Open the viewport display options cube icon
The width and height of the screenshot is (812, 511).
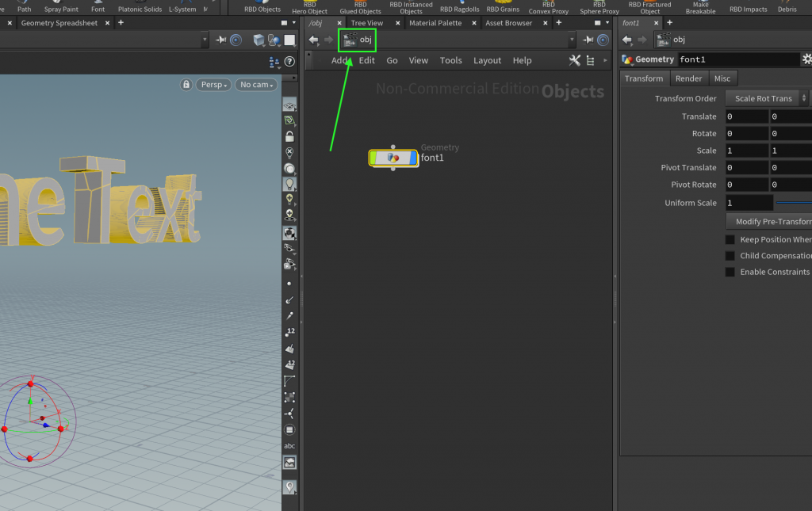click(259, 40)
